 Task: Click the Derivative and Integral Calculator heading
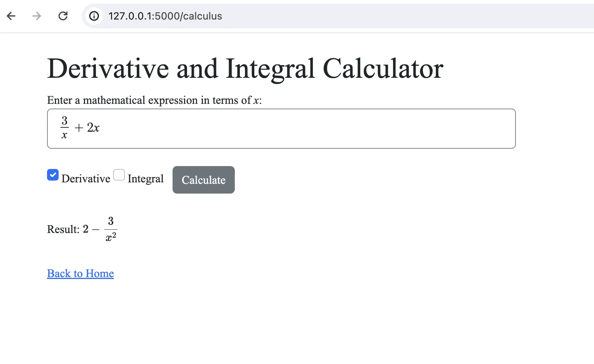click(245, 69)
